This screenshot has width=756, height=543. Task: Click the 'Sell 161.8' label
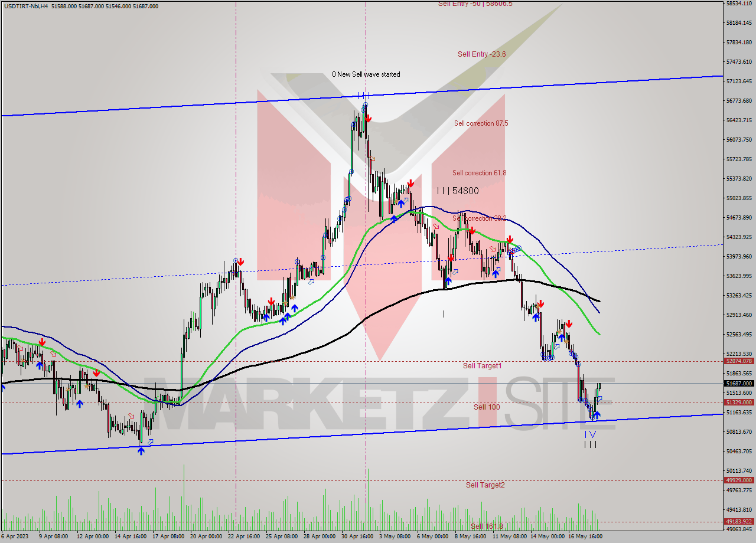487,526
